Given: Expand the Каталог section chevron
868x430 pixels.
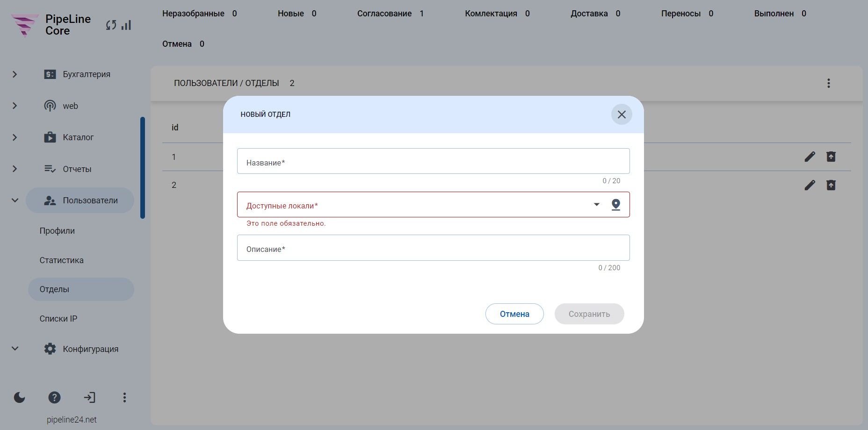Looking at the screenshot, I should 15,137.
